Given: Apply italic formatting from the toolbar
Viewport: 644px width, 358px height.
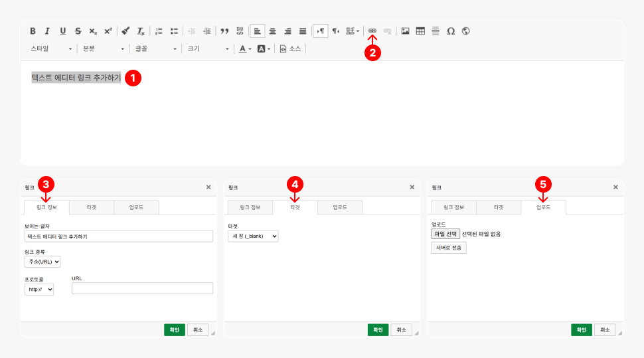Looking at the screenshot, I should pyautogui.click(x=47, y=31).
